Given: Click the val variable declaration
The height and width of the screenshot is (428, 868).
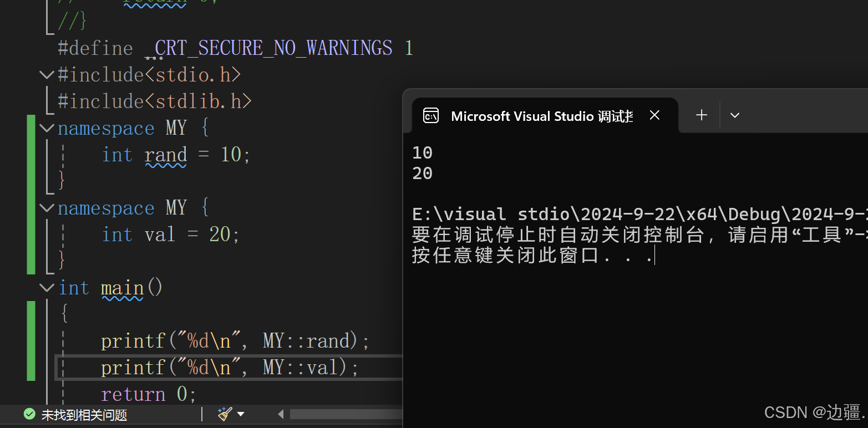Looking at the screenshot, I should 160,235.
